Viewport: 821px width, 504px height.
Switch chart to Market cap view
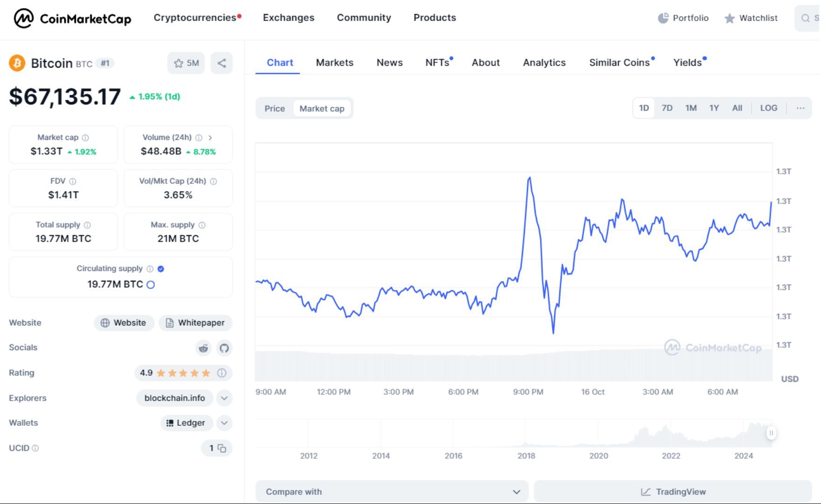(322, 108)
